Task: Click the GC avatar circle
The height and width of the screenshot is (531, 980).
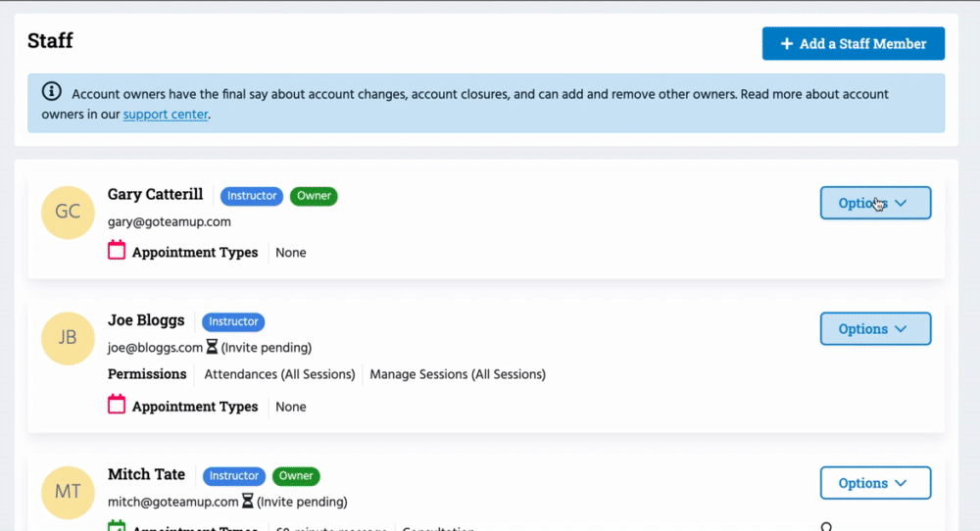Action: (x=68, y=211)
